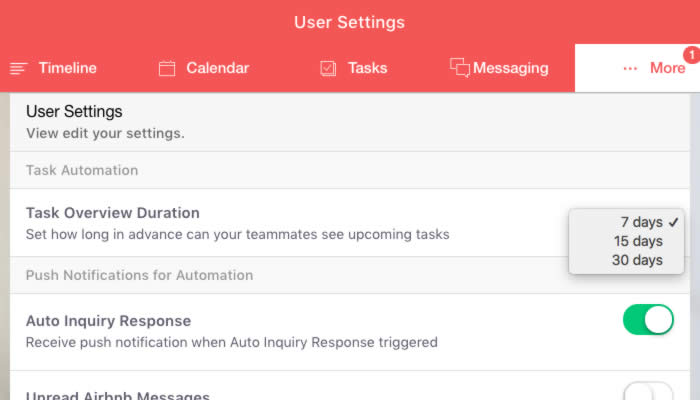The height and width of the screenshot is (400, 700).
Task: Click the Calendar icon
Action: click(x=167, y=68)
